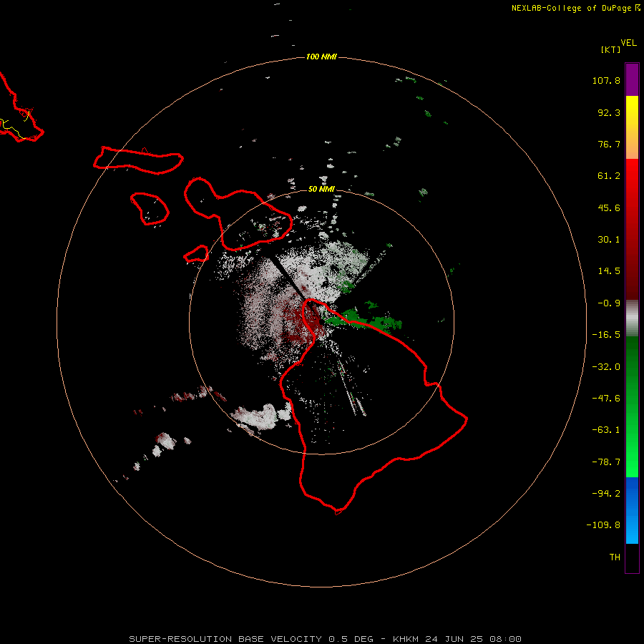Click the [KT] units label
The image size is (644, 644).
[611, 49]
